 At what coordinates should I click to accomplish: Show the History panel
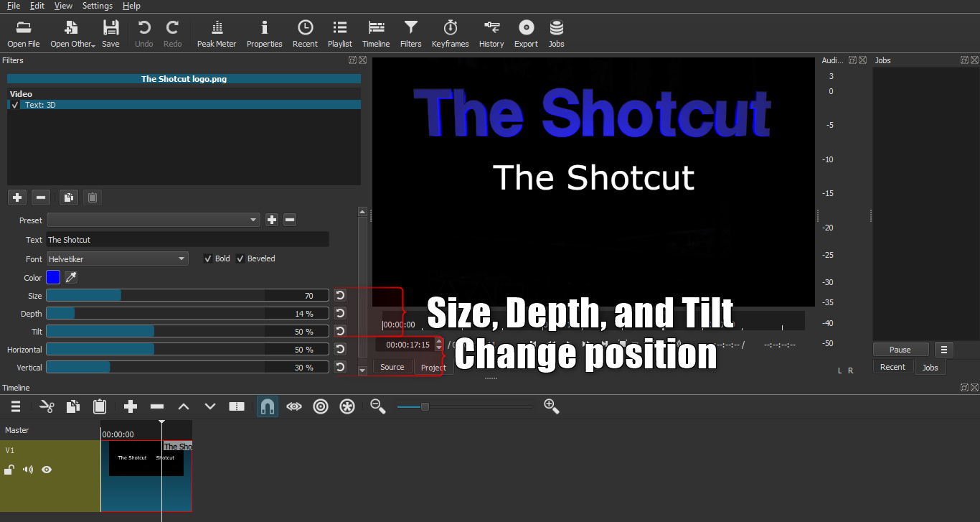coord(491,34)
